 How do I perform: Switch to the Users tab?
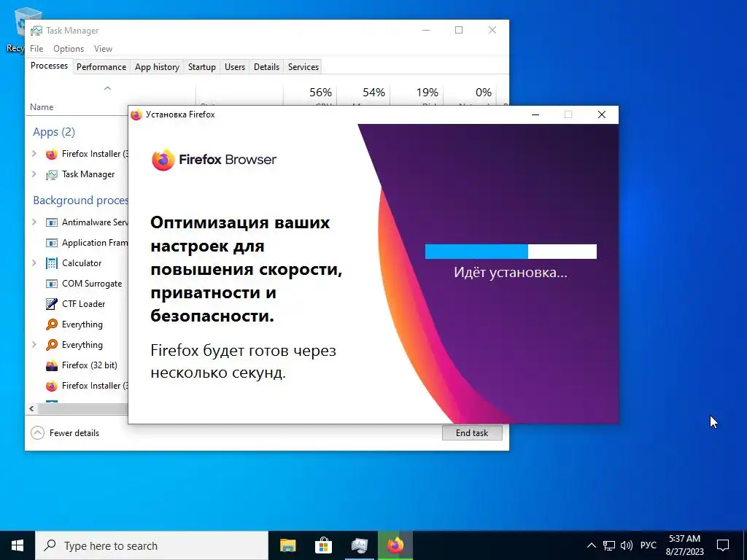click(x=235, y=67)
